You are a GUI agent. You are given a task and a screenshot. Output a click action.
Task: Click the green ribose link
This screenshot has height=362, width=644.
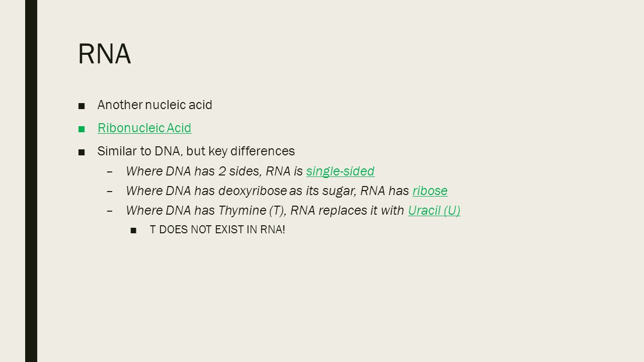coord(430,191)
